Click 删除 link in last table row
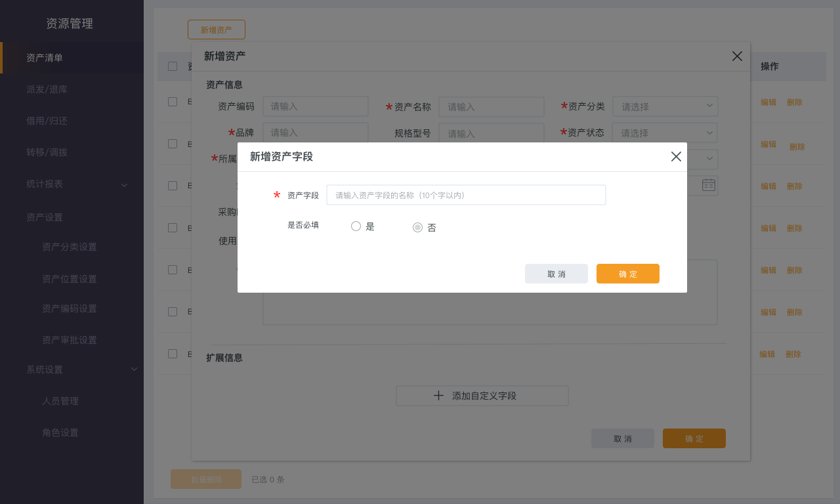This screenshot has width=840, height=504. [793, 354]
